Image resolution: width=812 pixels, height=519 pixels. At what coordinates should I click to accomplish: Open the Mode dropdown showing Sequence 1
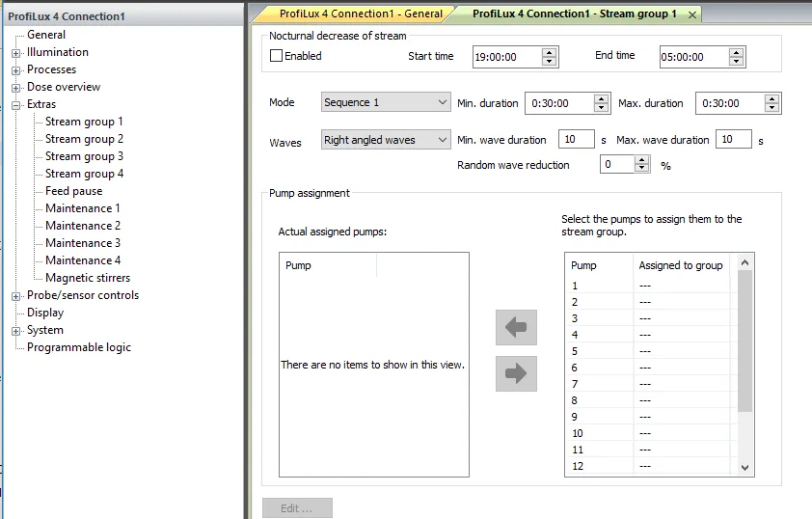[x=386, y=102]
